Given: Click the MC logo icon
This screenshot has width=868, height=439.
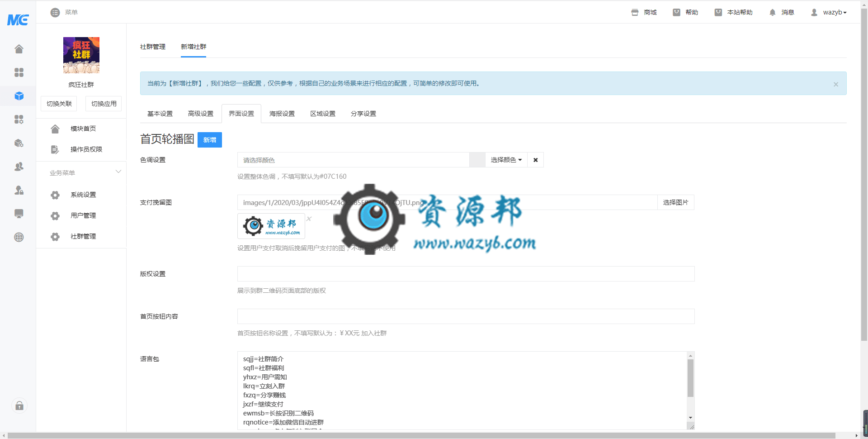Looking at the screenshot, I should pos(18,19).
